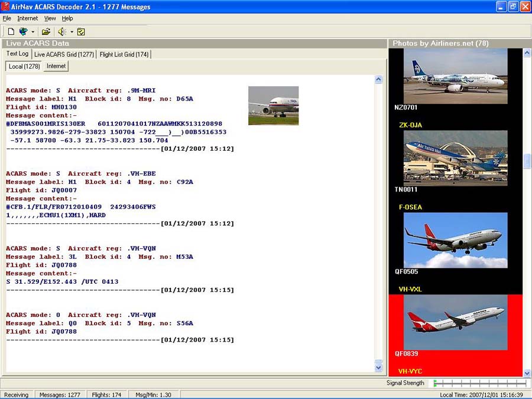
Task: Click the position line S 31.529/E152.443 /UTC 0413
Action: pos(63,281)
